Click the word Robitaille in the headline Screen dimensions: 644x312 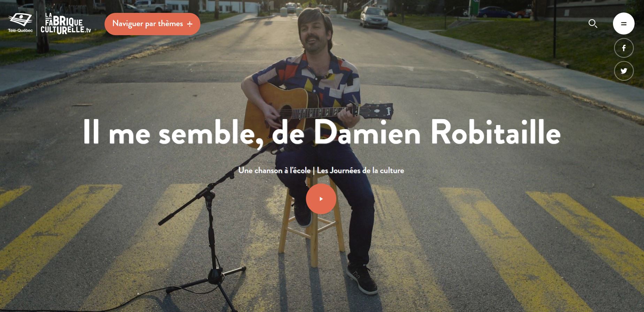[x=496, y=132]
